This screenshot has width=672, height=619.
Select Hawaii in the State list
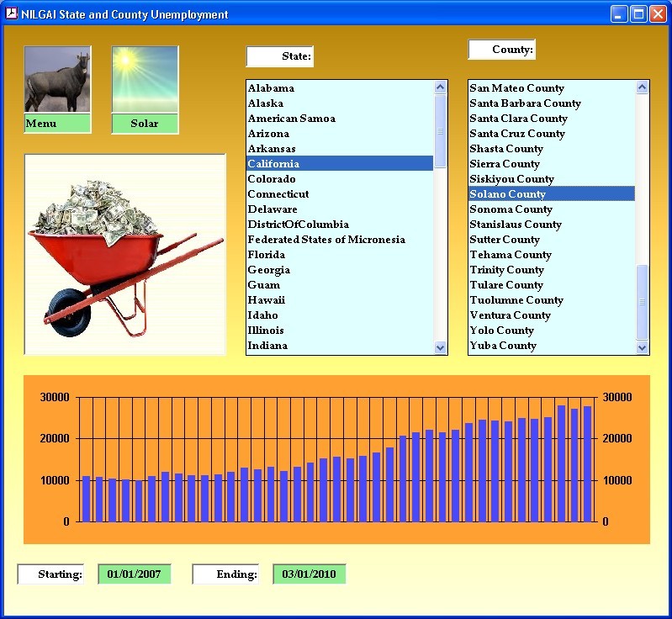click(x=267, y=300)
